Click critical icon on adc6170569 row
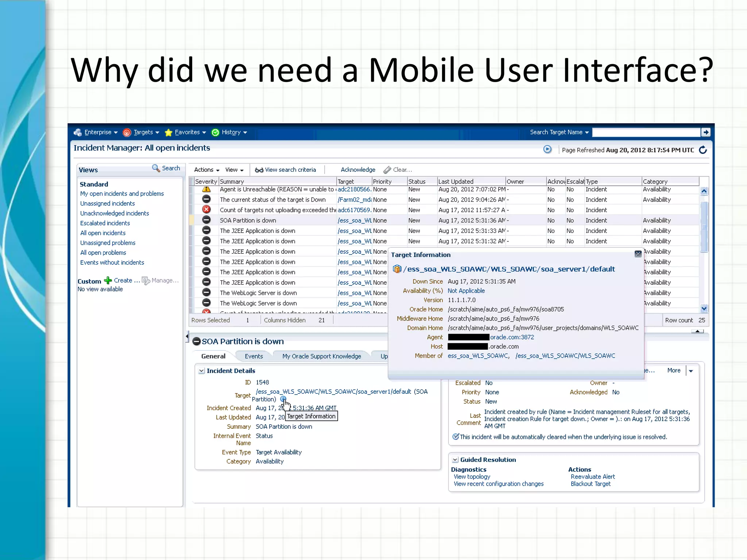Screen dimensions: 747x560 click(x=206, y=210)
